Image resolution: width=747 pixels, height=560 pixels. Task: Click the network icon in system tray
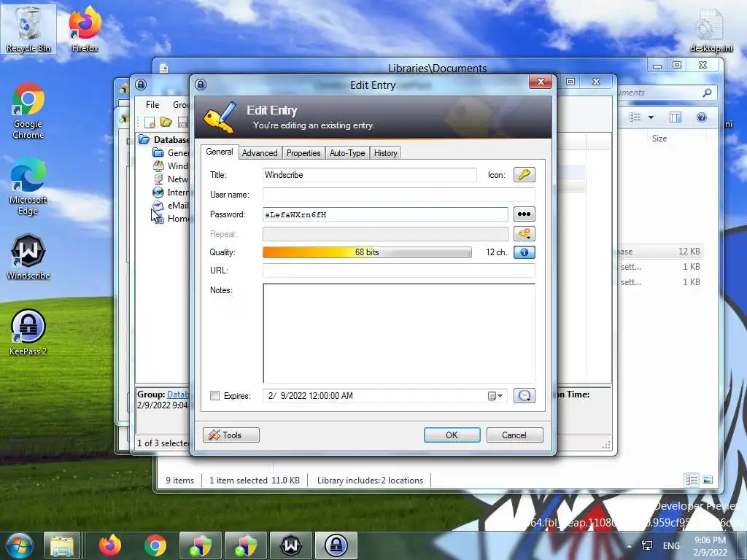click(x=647, y=545)
